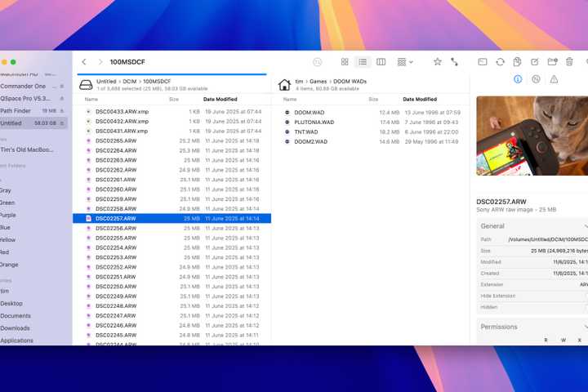Sort left pane by Date Modified

click(x=220, y=100)
